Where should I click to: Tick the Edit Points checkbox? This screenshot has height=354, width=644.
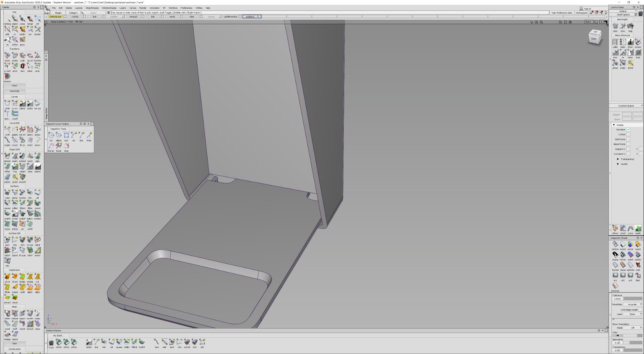(x=628, y=139)
